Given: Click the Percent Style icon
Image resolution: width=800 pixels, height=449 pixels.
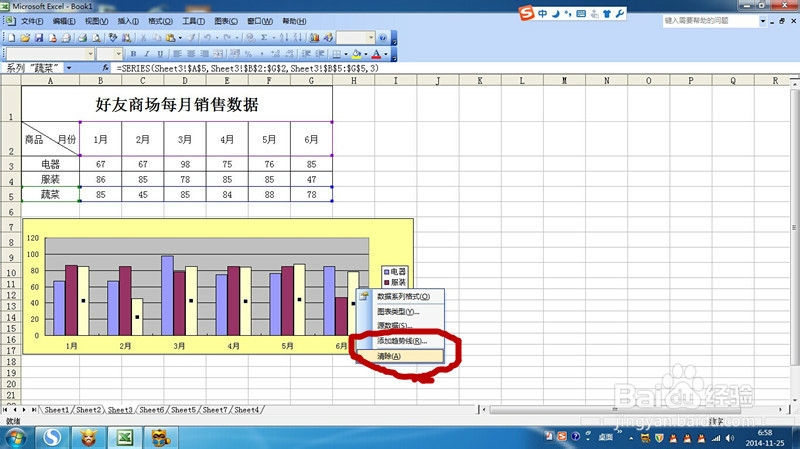Looking at the screenshot, I should (x=248, y=54).
